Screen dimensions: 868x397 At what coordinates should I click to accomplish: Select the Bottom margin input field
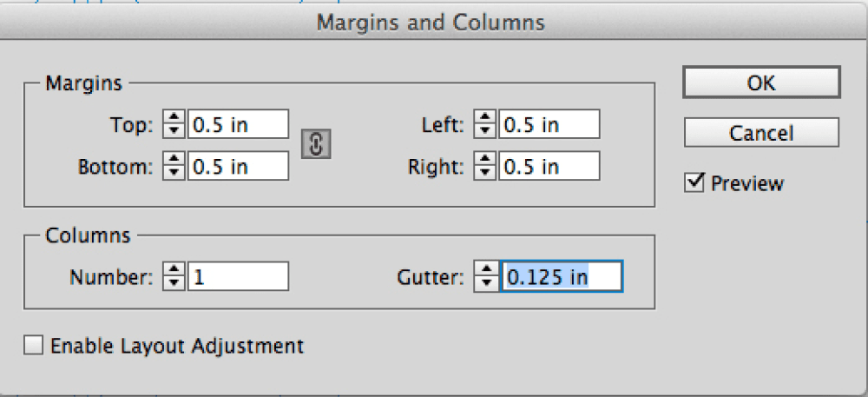[x=238, y=166]
